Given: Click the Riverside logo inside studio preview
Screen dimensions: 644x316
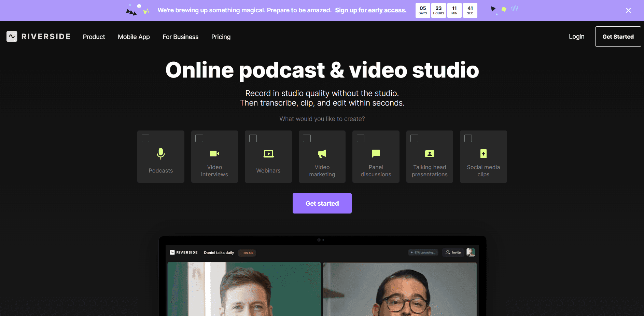Looking at the screenshot, I should [184, 252].
